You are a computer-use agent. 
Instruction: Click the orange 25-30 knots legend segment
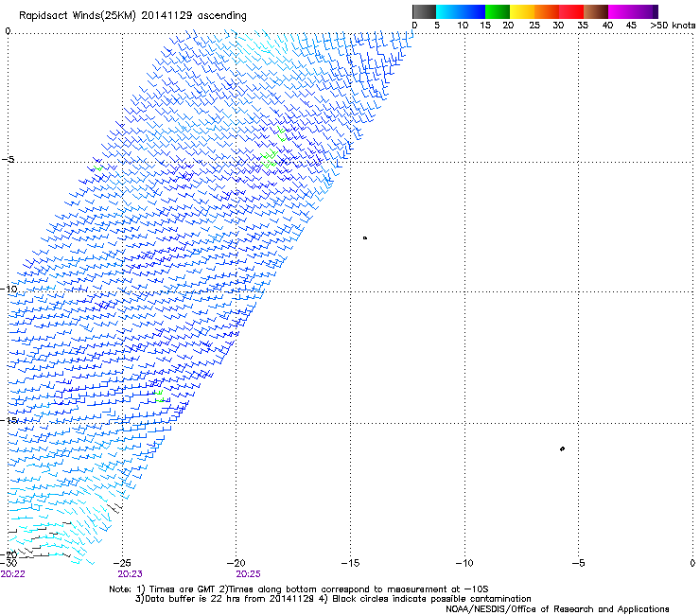point(547,11)
